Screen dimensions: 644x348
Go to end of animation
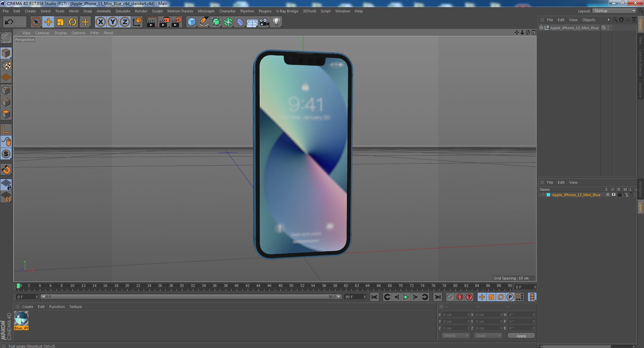click(x=437, y=297)
